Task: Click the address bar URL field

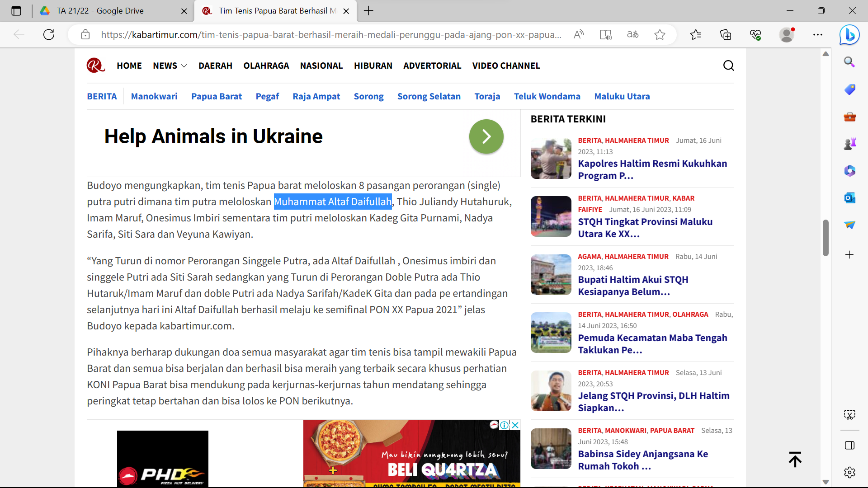Action: coord(331,34)
